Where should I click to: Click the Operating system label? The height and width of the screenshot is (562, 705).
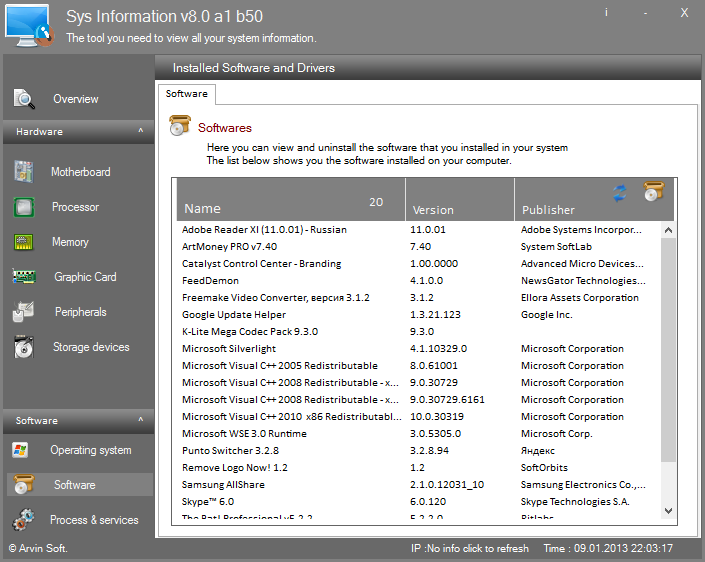tap(91, 450)
